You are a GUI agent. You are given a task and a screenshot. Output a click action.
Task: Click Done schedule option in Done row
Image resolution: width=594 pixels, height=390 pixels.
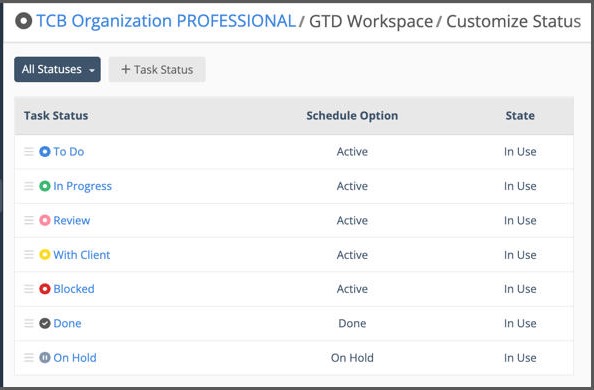pyautogui.click(x=352, y=323)
